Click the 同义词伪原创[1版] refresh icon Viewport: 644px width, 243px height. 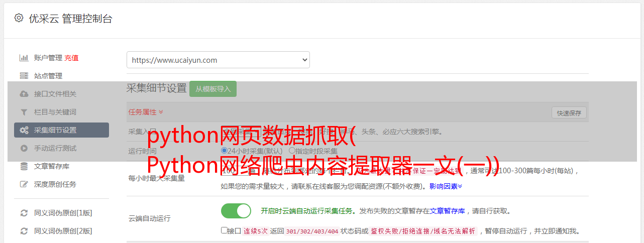click(x=24, y=213)
